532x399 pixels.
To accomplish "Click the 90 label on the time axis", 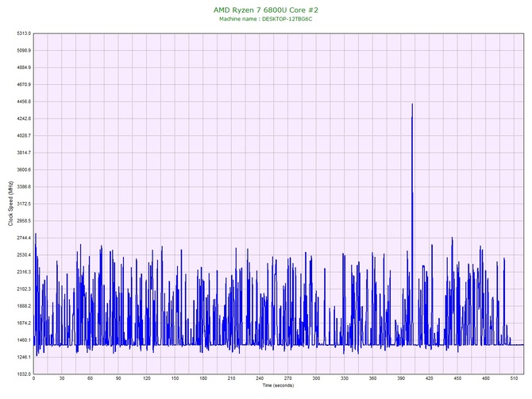I will coord(118,378).
